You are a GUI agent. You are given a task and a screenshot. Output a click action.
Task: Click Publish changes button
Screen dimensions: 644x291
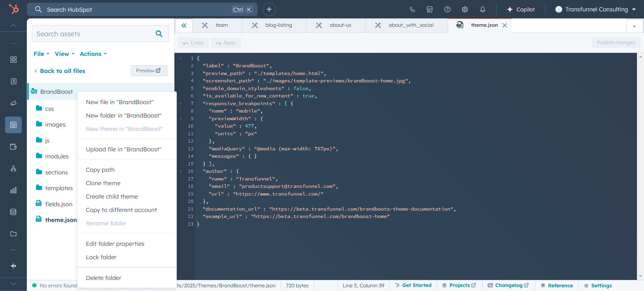616,43
